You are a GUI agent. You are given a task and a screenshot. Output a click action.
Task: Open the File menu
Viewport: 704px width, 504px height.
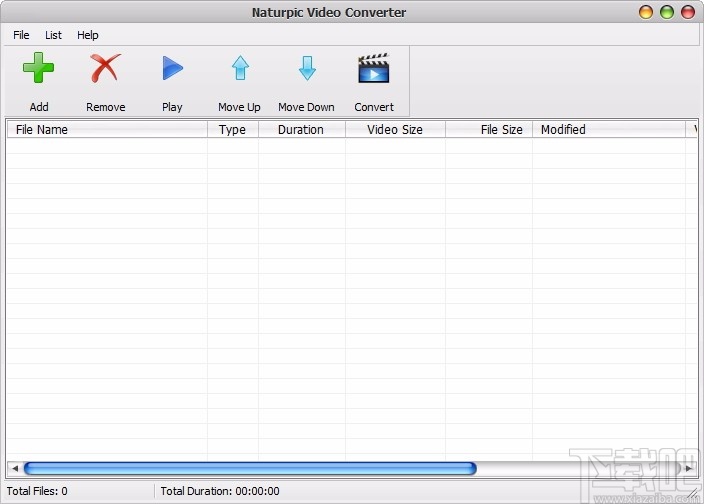coord(21,35)
